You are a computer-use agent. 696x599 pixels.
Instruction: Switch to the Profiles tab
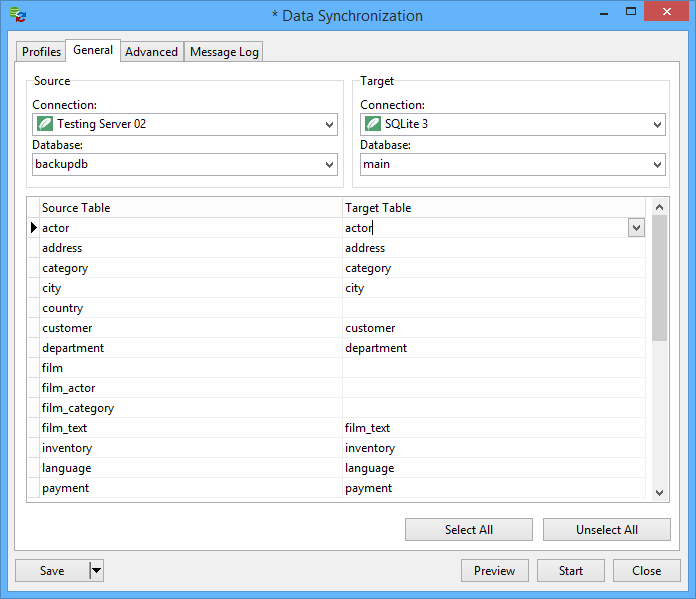41,52
